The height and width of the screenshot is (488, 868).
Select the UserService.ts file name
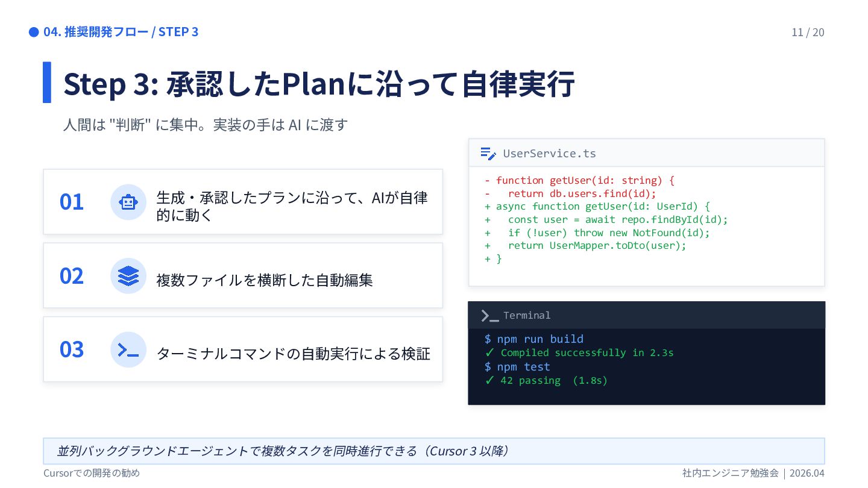549,154
